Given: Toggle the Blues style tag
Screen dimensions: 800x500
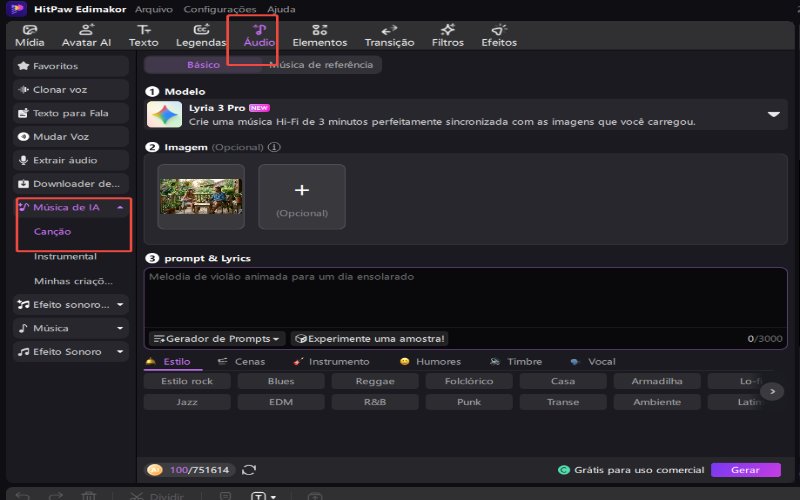Looking at the screenshot, I should click(281, 381).
